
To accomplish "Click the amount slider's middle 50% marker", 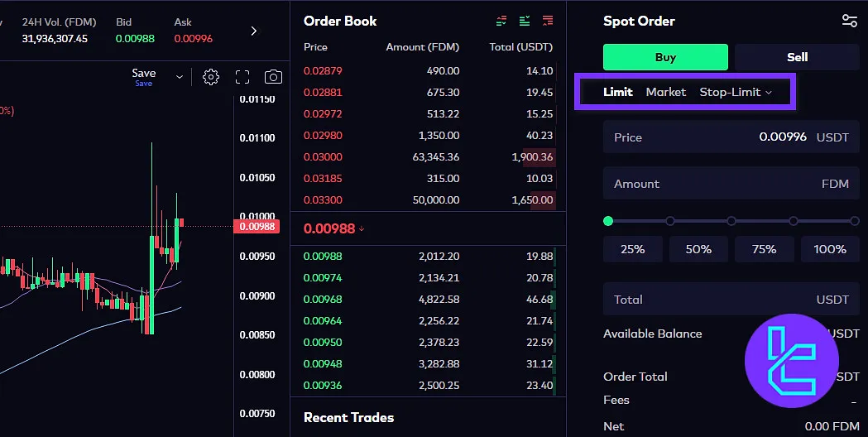I will [731, 221].
